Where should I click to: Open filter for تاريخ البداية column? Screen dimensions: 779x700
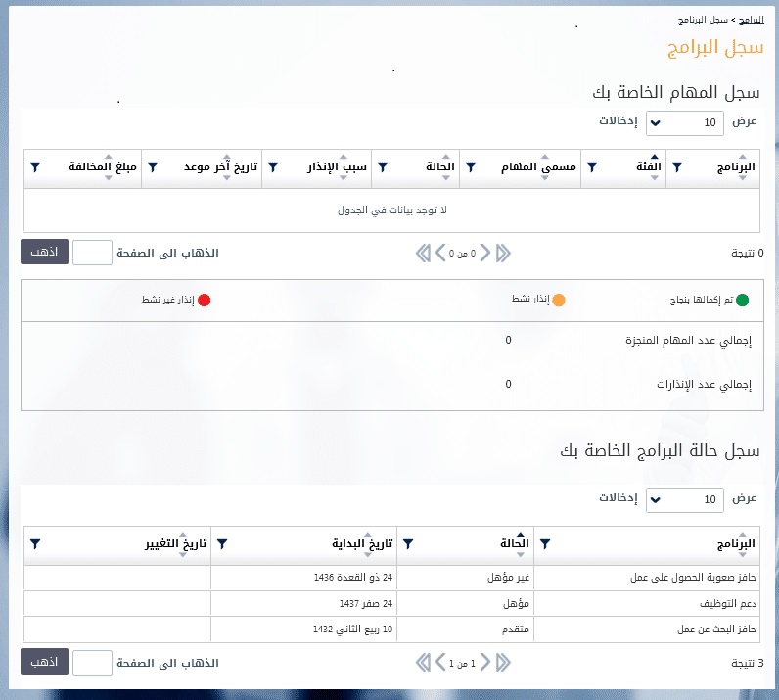(x=222, y=544)
